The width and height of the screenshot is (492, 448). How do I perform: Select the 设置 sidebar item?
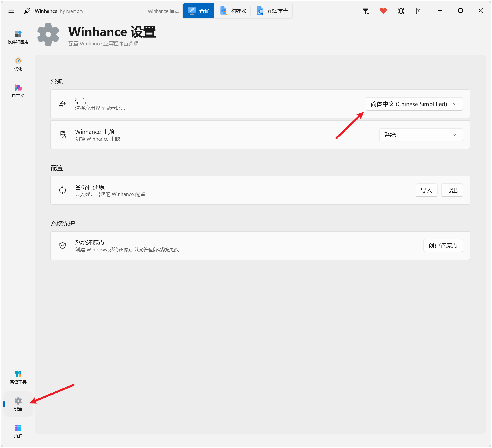tap(18, 404)
